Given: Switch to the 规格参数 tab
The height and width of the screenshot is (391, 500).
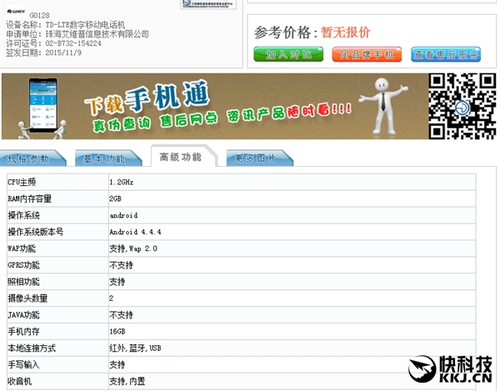Looking at the screenshot, I should point(32,159).
